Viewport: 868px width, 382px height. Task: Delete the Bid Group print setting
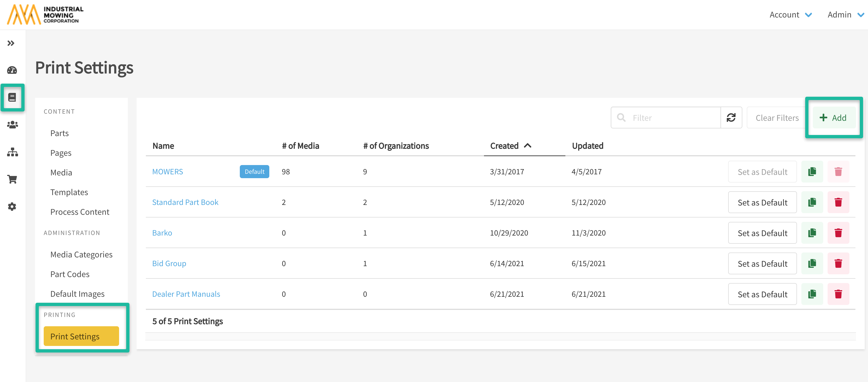coord(838,263)
